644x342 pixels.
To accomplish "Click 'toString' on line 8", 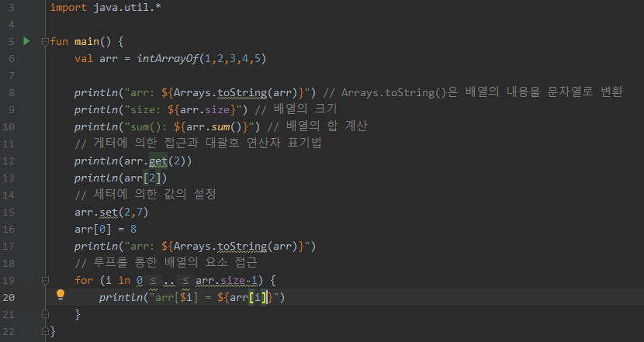I will pos(242,93).
